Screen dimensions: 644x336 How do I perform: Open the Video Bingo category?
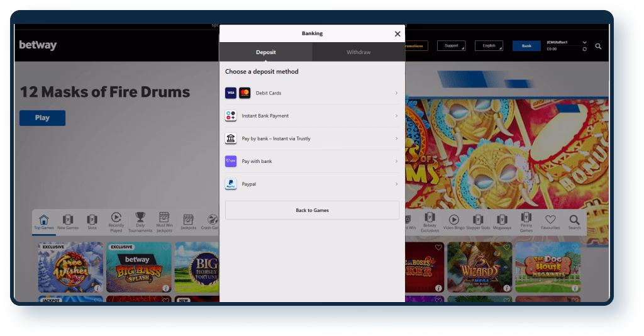(x=453, y=221)
